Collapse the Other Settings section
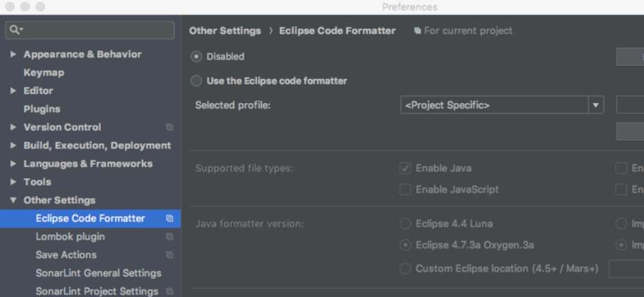644x297 pixels. point(13,200)
